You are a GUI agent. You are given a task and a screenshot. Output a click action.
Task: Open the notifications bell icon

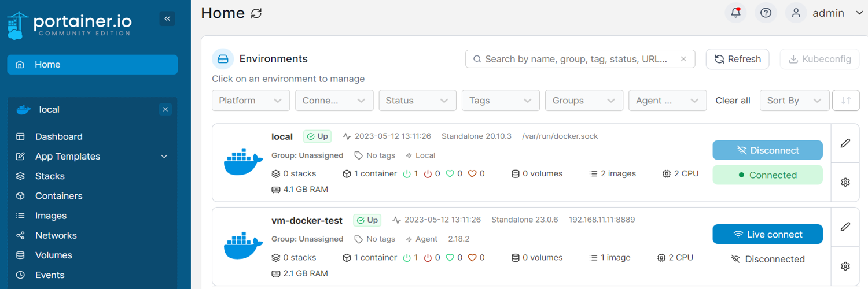point(735,13)
